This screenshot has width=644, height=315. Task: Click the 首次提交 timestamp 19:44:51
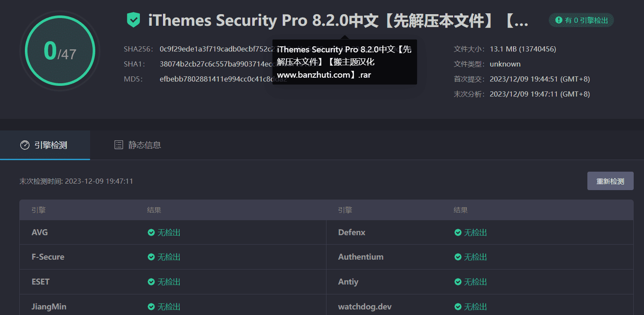coord(540,79)
